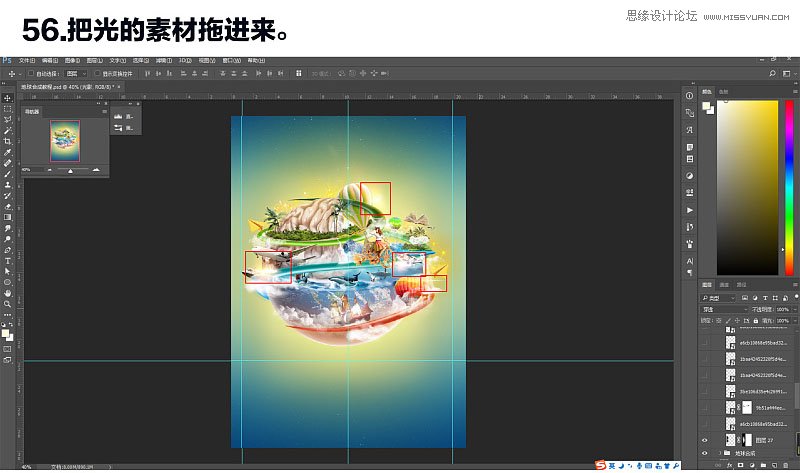Open the 图像 (Image) menu
The image size is (800, 473).
pos(72,61)
